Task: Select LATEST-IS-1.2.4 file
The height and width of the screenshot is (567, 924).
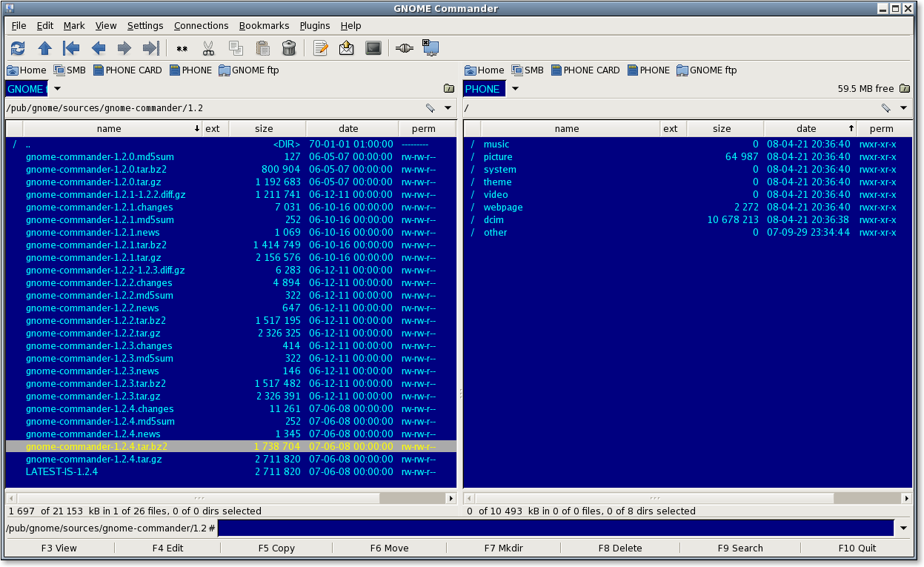Action: coord(231,472)
